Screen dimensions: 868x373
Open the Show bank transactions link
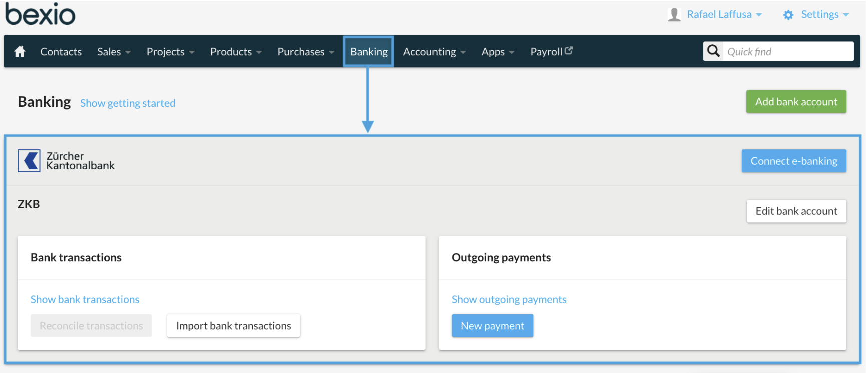85,299
